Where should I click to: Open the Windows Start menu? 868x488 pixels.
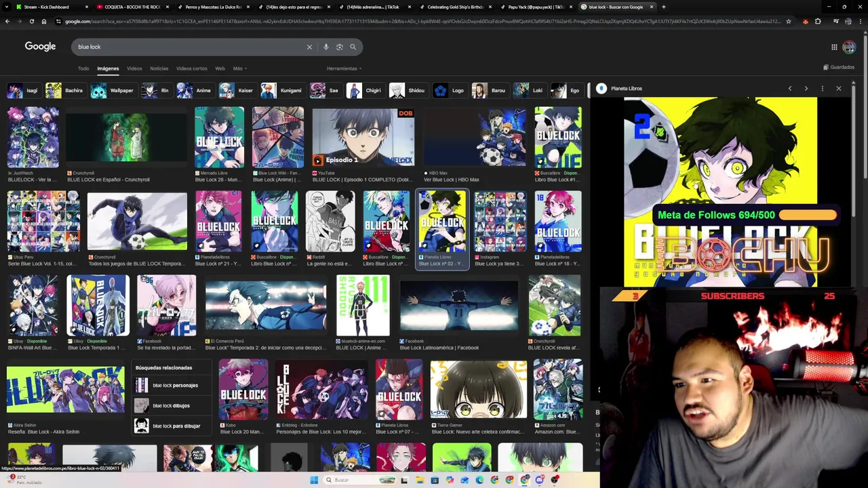[313, 480]
